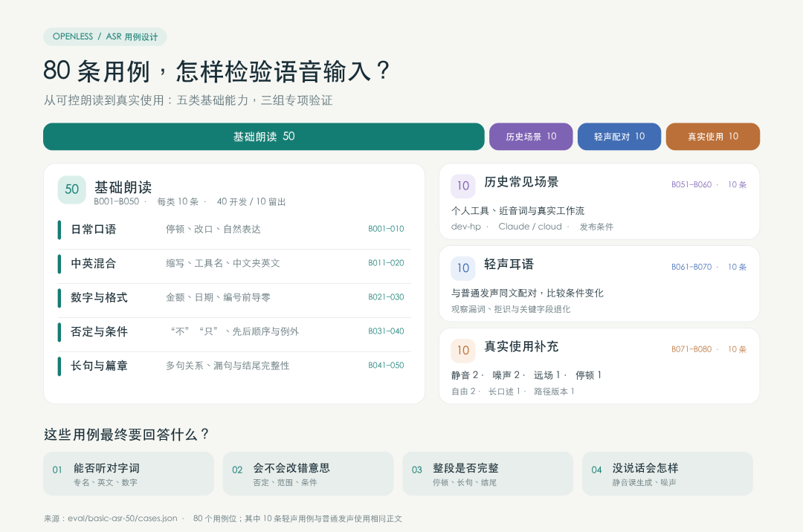The height and width of the screenshot is (532, 803).
Task: Click the main title 80 条用例，怎样检验语音输入？
Action: (x=216, y=71)
